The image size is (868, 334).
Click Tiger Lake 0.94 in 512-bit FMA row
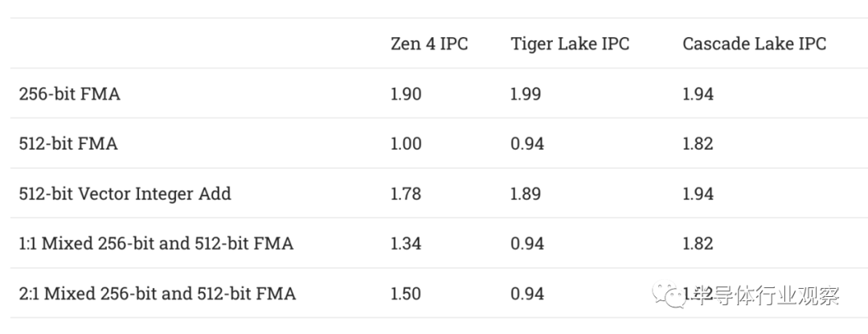pos(527,144)
